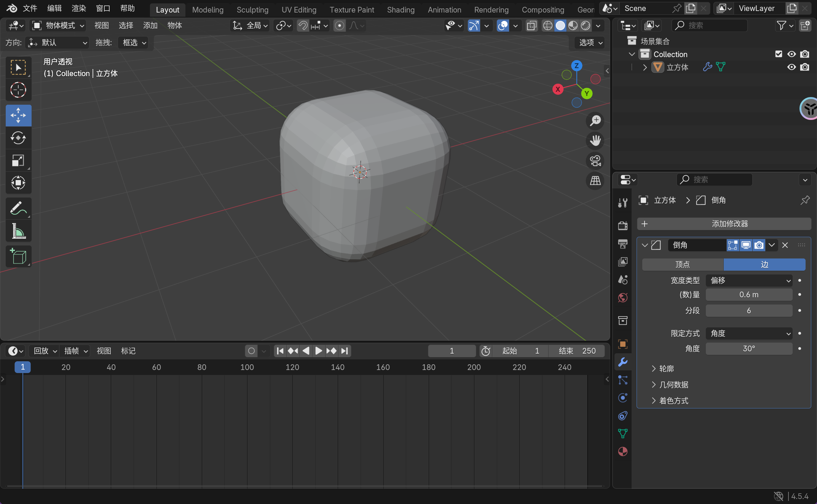Uncheck the Collection exclude checkbox
Viewport: 817px width, 504px height.
(x=779, y=54)
